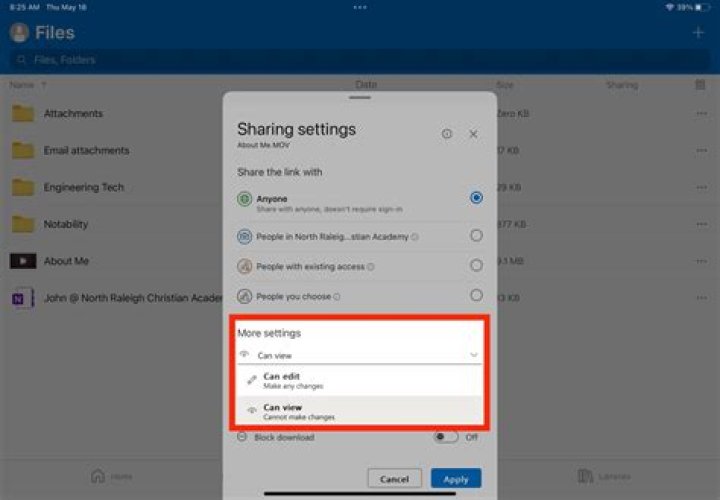Viewport: 720px width, 500px height.
Task: Choose the Can edit permission option
Action: [x=359, y=380]
